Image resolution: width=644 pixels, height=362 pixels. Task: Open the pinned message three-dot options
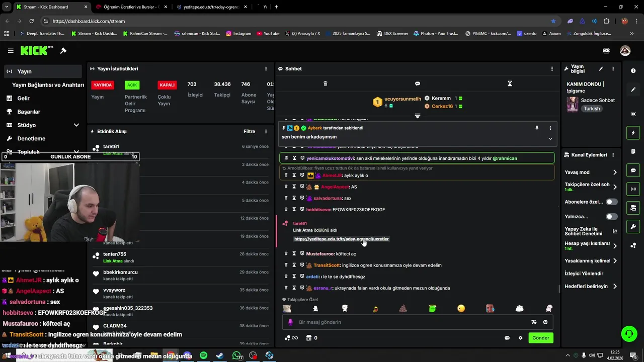tap(550, 128)
